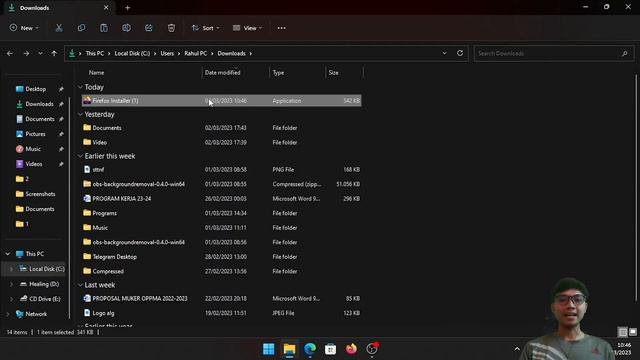Click Local Disk (C:) breadcrumb

point(132,53)
